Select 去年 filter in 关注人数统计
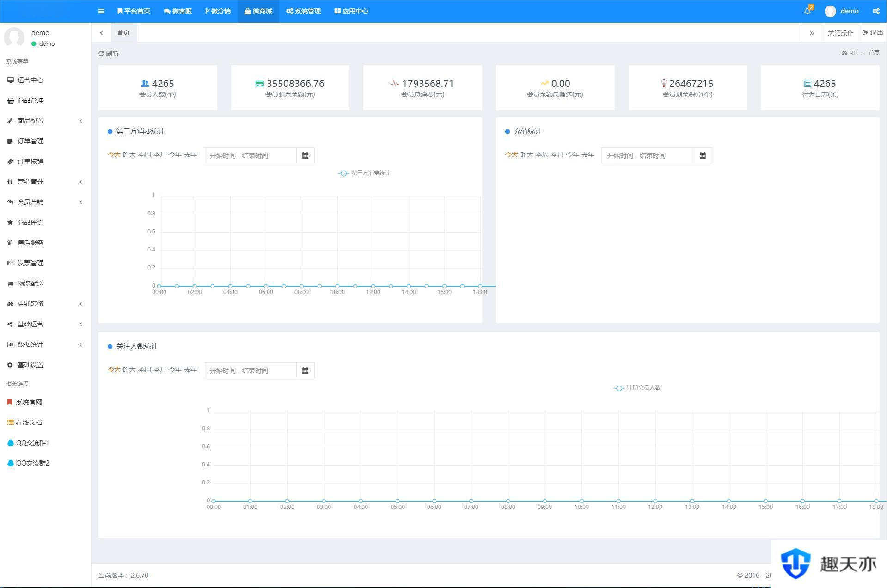The width and height of the screenshot is (887, 588). [190, 369]
